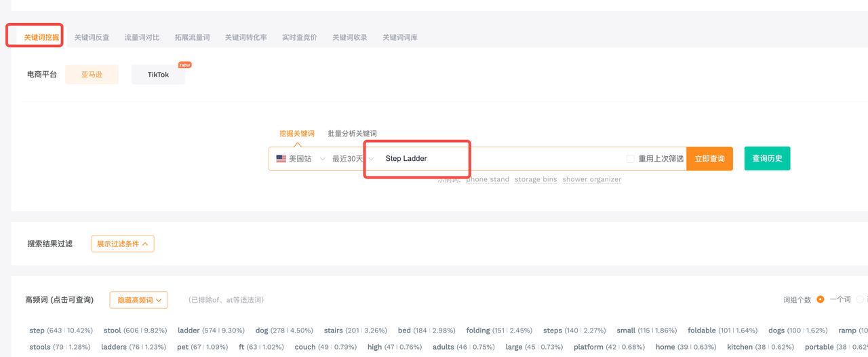Open 查询历史 query history
The image size is (868, 357).
pyautogui.click(x=767, y=158)
